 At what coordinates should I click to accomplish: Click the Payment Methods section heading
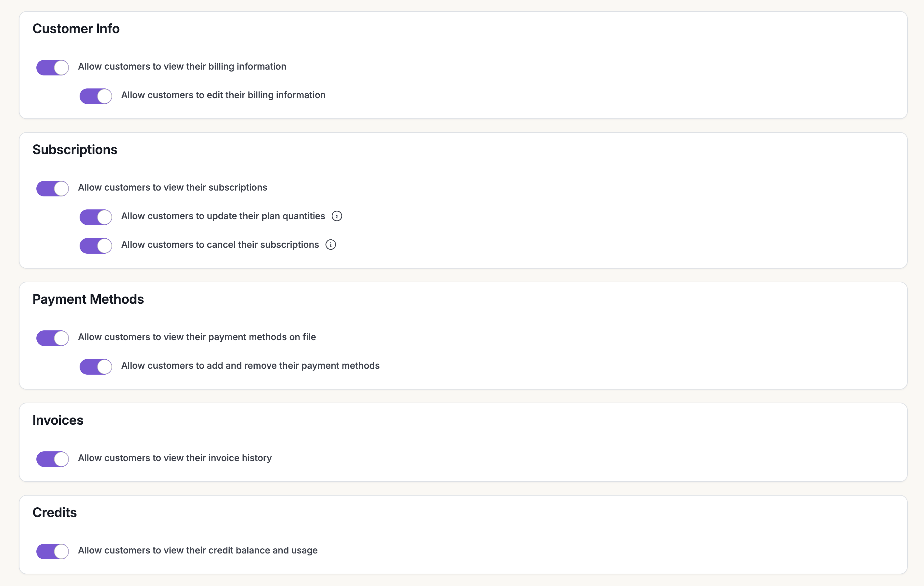[x=88, y=299]
